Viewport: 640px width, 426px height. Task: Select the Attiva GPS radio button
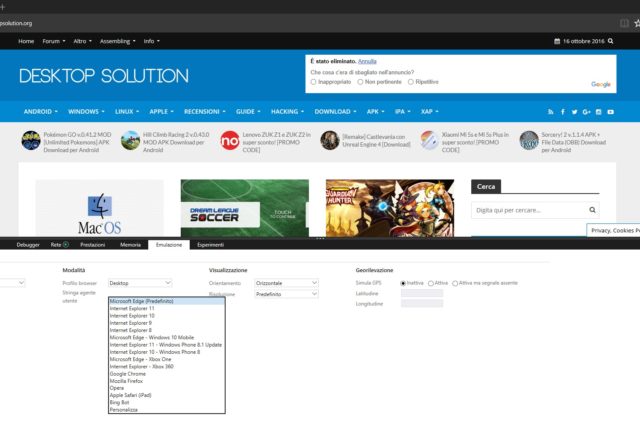point(431,283)
